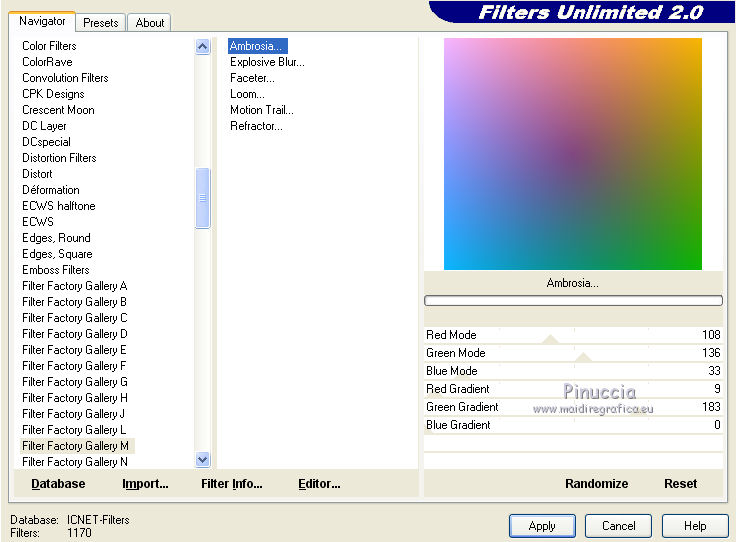This screenshot has width=736, height=542.
Task: Select Distort category
Action: point(37,174)
